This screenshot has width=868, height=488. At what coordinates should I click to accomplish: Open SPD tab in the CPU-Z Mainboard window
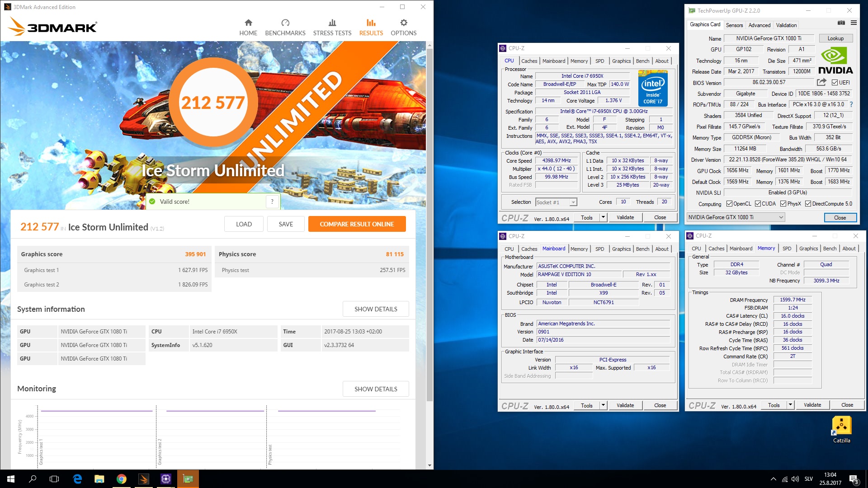[x=599, y=249]
